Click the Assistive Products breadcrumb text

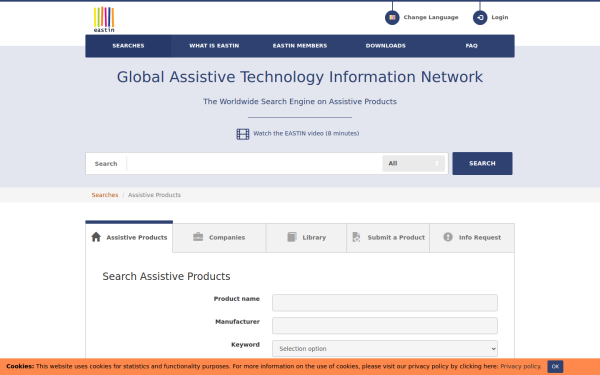click(154, 195)
